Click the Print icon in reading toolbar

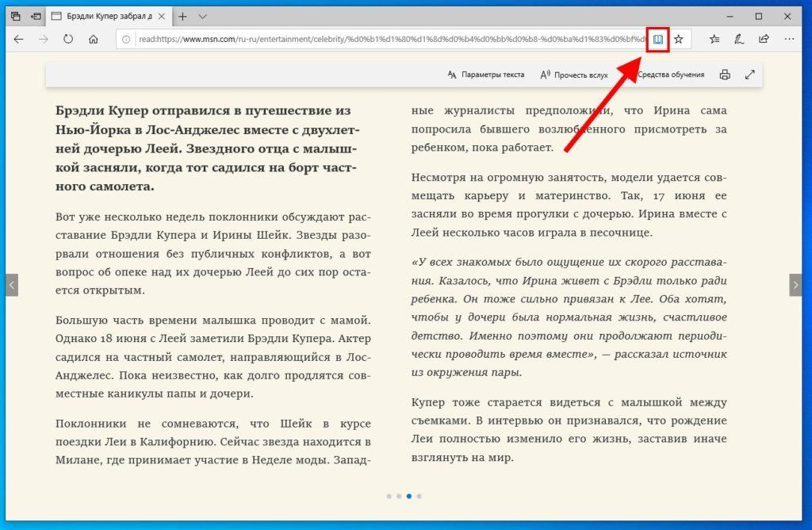(x=724, y=75)
